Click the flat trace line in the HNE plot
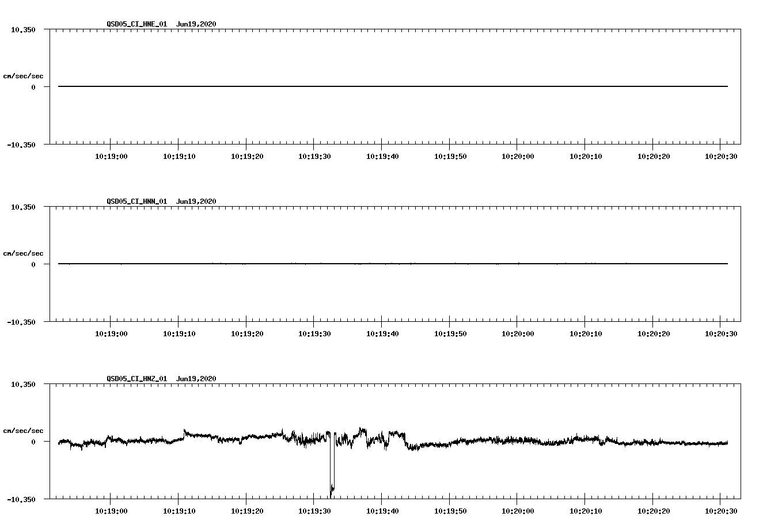This screenshot has height=532, width=782. point(393,86)
